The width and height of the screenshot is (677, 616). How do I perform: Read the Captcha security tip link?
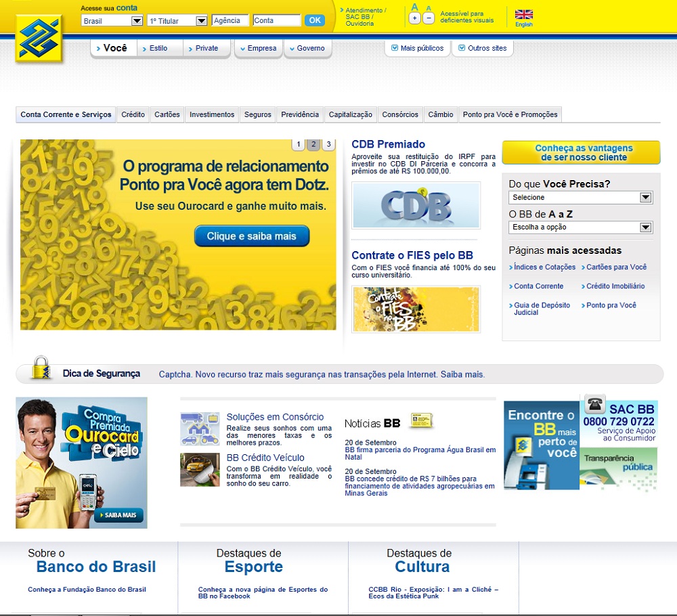[x=322, y=374]
